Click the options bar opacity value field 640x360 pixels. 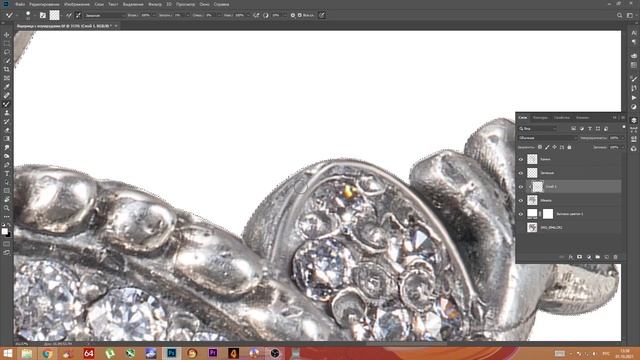pos(147,15)
